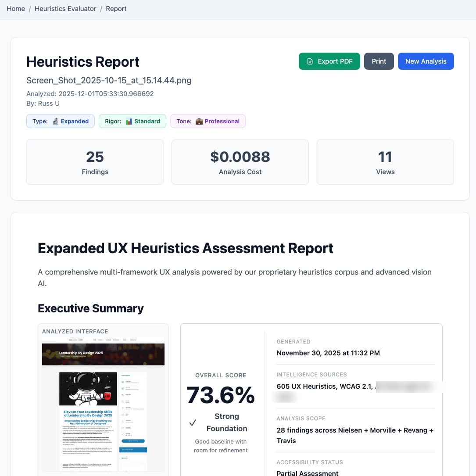
Task: Select the $0.0088 Analysis Cost card
Action: click(x=240, y=162)
